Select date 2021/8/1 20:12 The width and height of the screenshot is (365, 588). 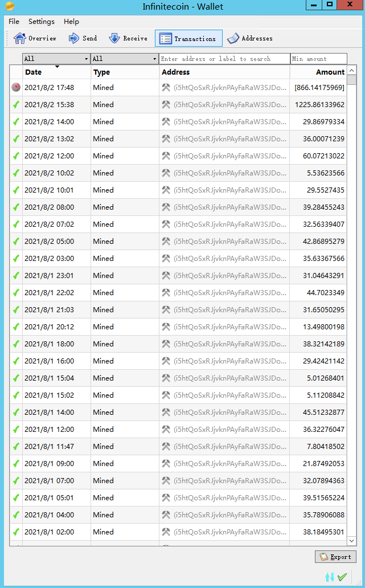point(49,327)
